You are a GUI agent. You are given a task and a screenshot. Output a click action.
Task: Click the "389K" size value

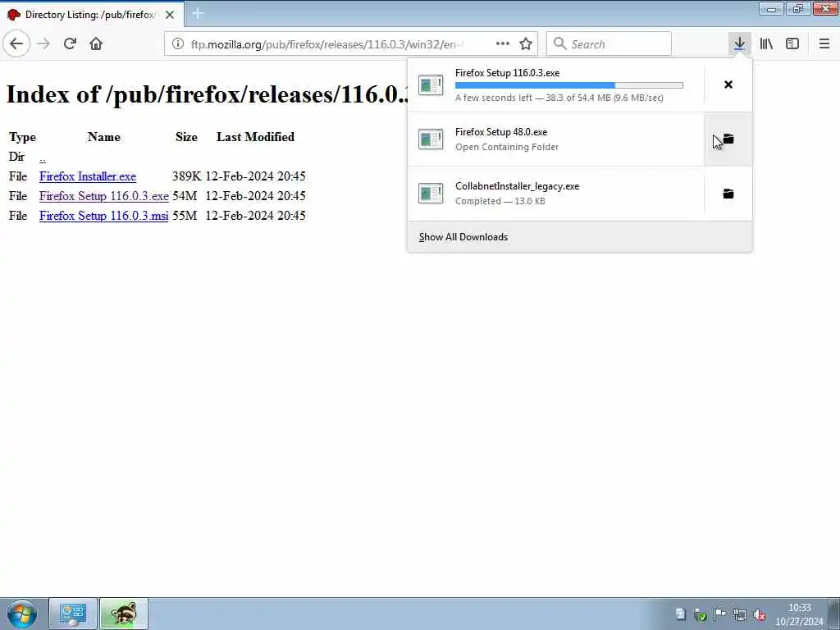click(186, 176)
